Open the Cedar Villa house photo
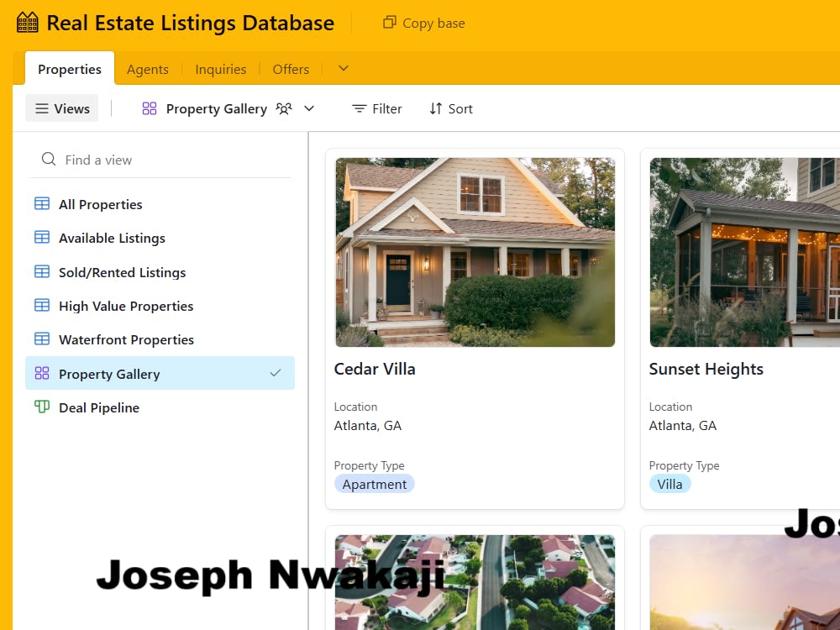 [x=475, y=252]
